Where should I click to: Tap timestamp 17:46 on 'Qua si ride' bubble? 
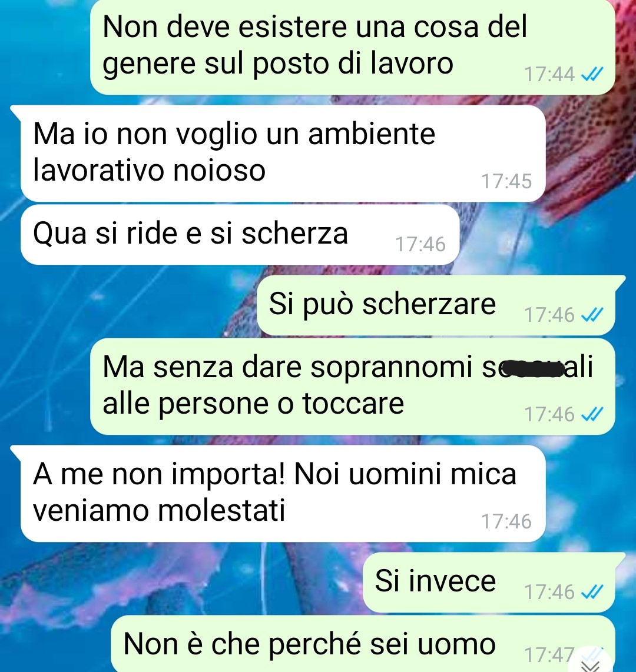click(x=420, y=244)
